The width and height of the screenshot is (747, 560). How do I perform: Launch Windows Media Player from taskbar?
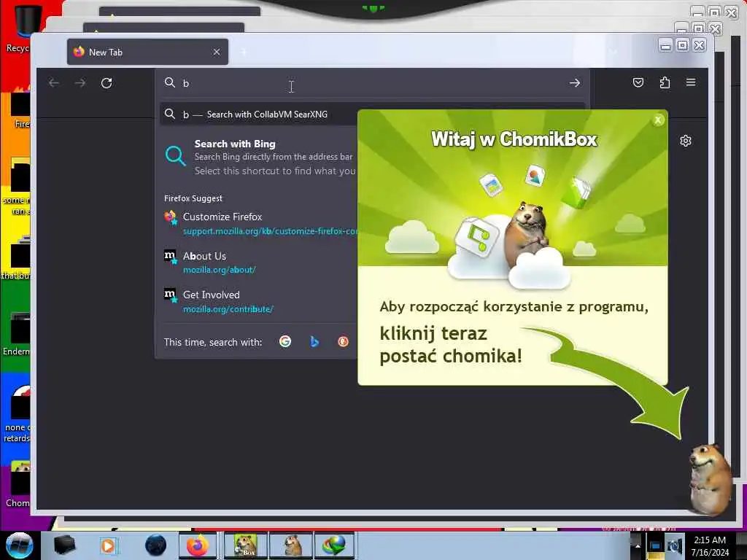point(108,545)
